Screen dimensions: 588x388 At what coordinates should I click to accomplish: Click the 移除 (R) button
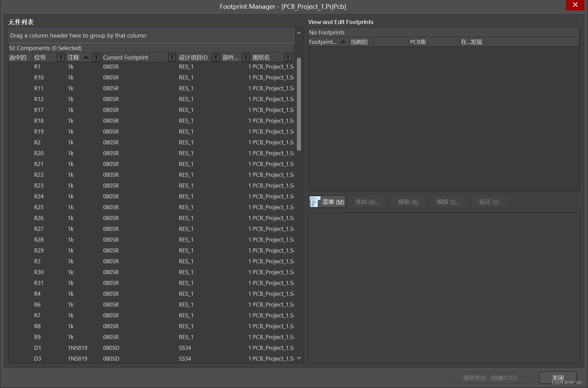(408, 202)
